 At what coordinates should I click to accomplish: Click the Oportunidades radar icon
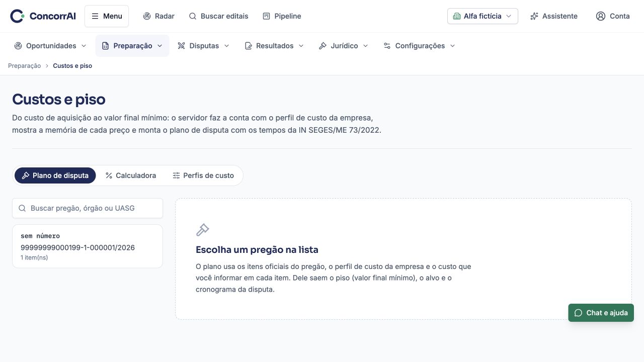pos(18,46)
